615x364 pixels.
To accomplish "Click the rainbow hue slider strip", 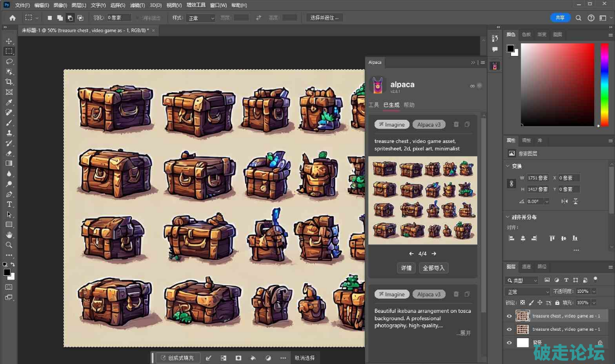I will tap(604, 84).
